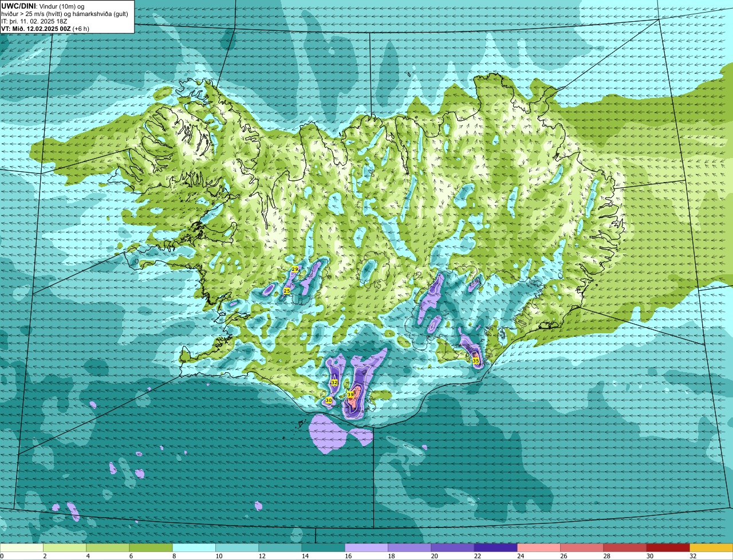Image resolution: width=733 pixels, height=560 pixels.
Task: Select the 0–2 m/s pale yellow legend swatch
Action: pyautogui.click(x=22, y=547)
